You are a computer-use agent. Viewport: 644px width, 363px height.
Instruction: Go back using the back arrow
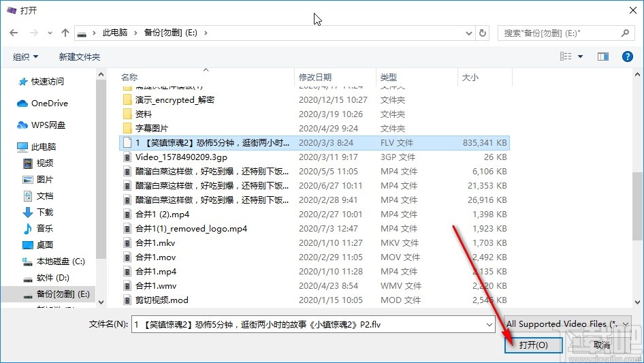pos(14,33)
